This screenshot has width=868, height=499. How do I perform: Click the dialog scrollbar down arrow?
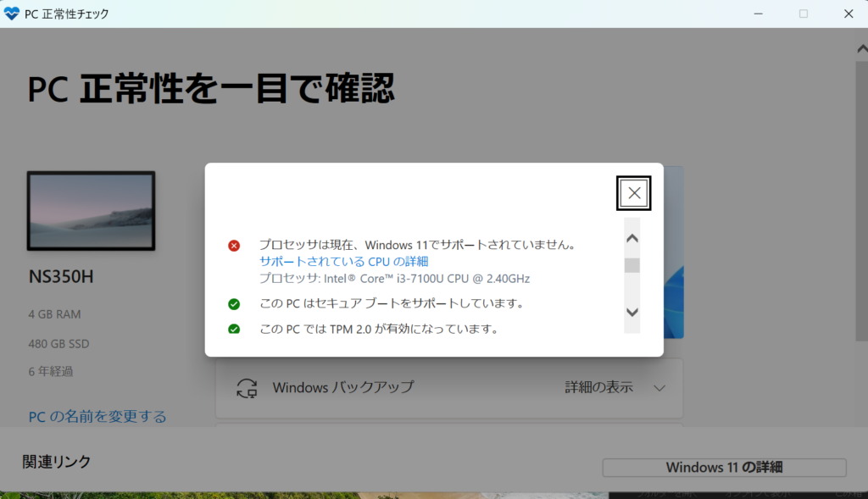(632, 312)
